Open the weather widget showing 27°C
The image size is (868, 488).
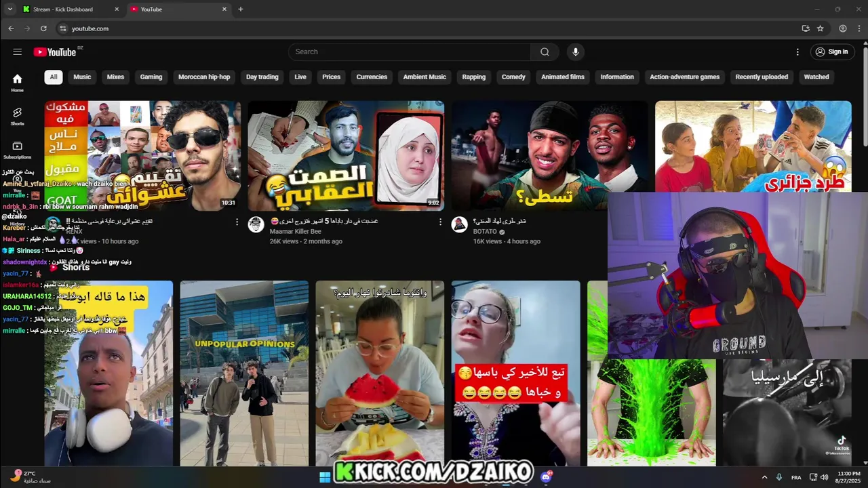31,476
